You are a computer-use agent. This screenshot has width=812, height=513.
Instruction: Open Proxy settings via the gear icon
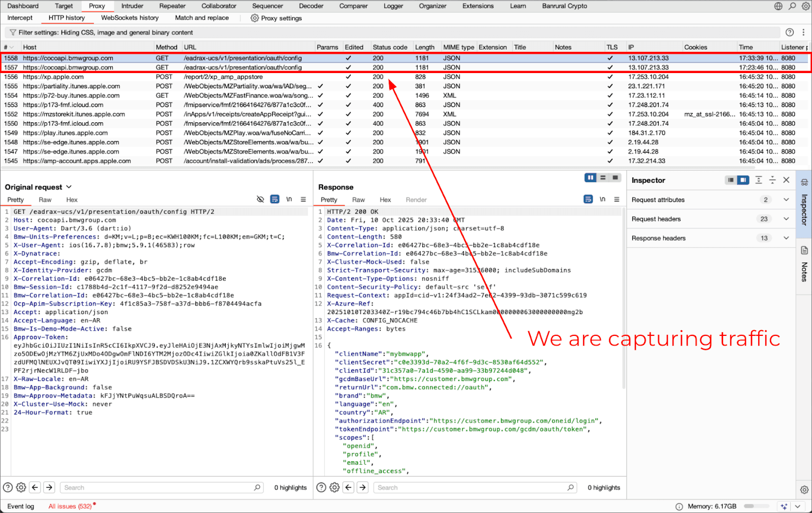(254, 18)
